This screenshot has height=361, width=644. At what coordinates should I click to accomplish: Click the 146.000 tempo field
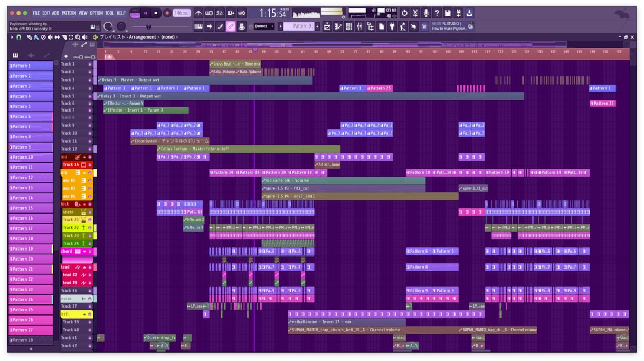tap(182, 13)
